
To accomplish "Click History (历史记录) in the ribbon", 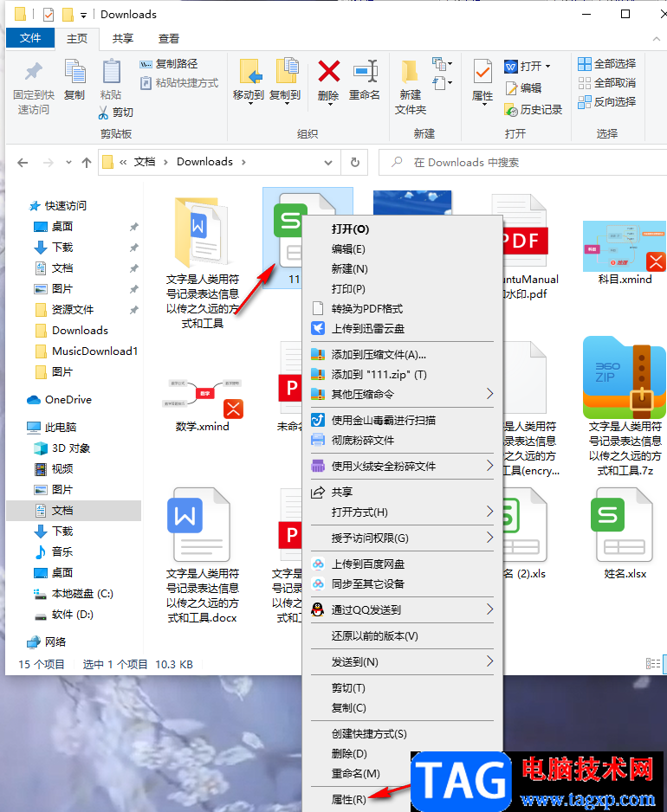I will (x=534, y=109).
